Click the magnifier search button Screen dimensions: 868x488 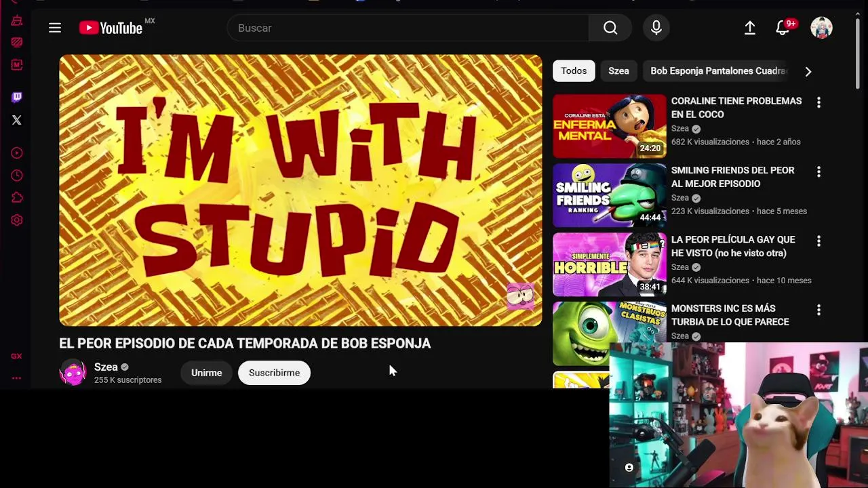[610, 28]
